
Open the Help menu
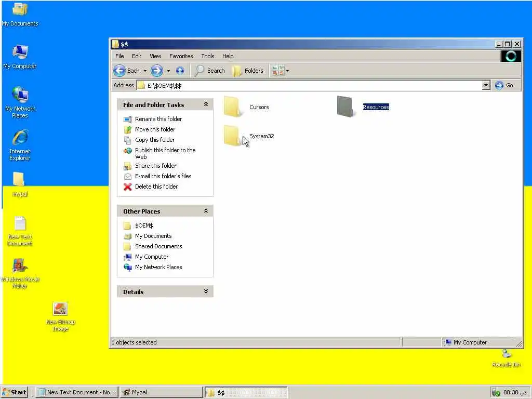228,56
